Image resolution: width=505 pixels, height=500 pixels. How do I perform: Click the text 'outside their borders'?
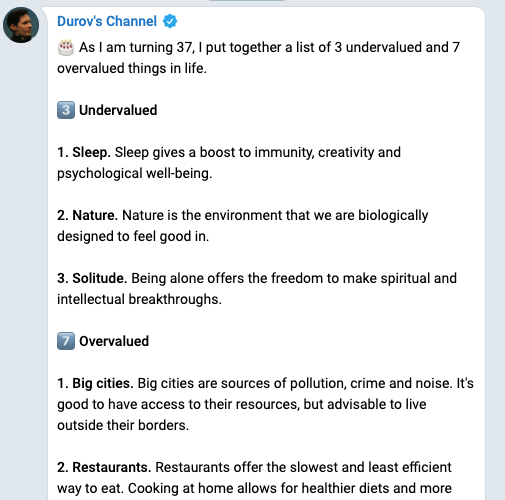pos(123,425)
